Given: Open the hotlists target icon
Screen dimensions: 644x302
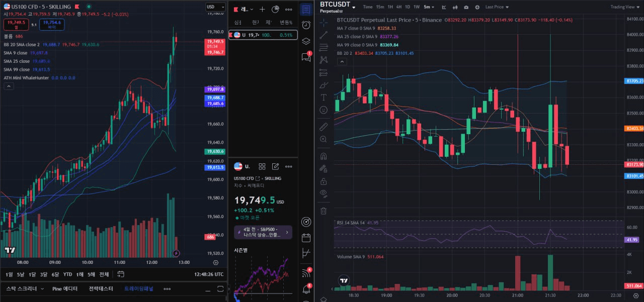Looking at the screenshot, I should (306, 222).
